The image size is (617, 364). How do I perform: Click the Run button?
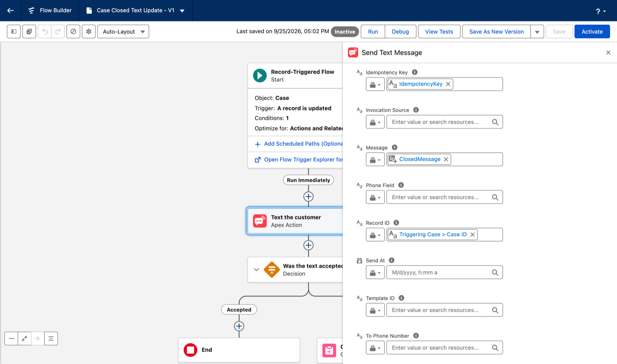373,32
